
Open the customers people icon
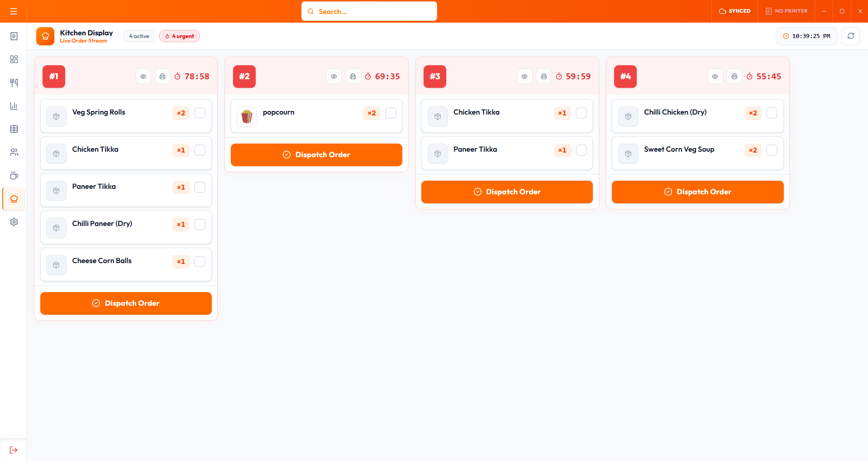click(14, 152)
